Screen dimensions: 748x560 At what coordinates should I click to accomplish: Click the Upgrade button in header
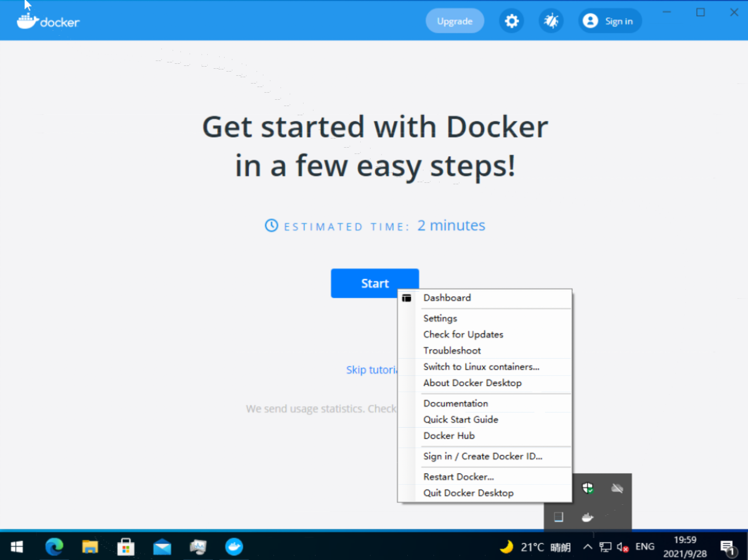tap(454, 21)
